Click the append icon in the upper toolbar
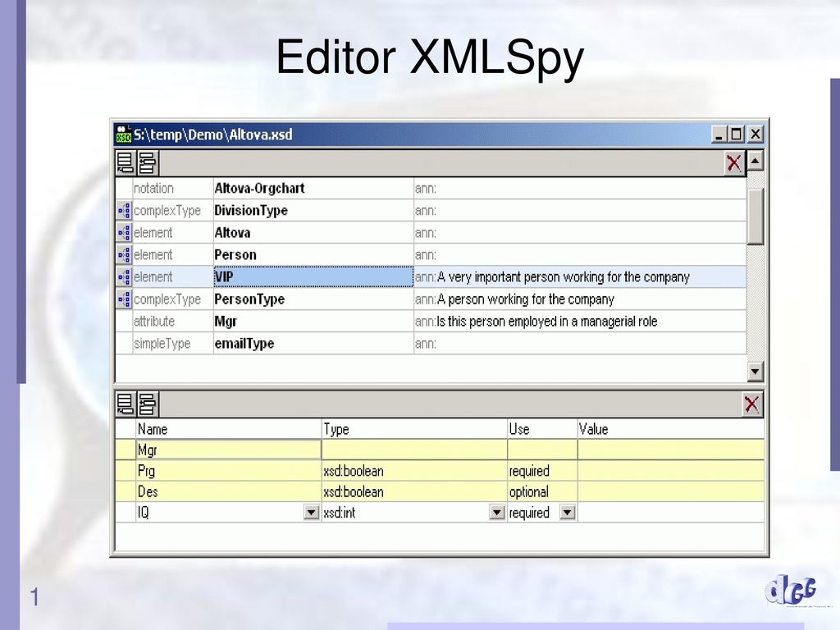This screenshot has height=630, width=840. coord(126,163)
